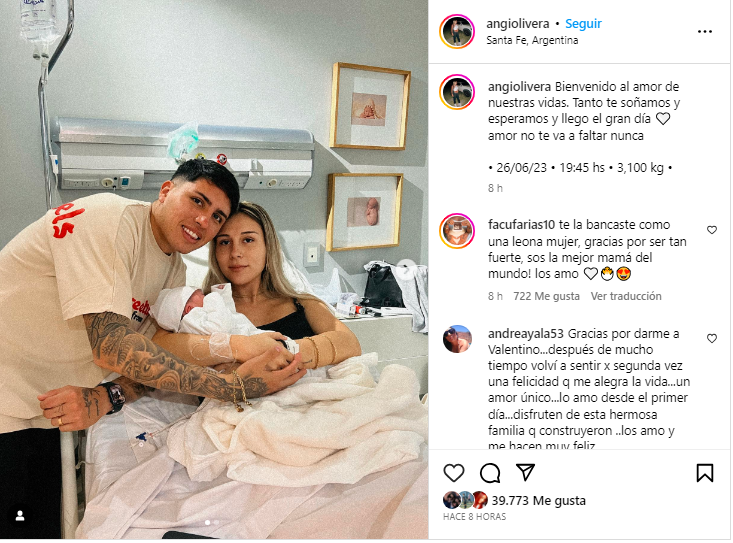Screen dimensions: 733x543
Task: Translate comment via Ver traducción
Action: [x=626, y=296]
